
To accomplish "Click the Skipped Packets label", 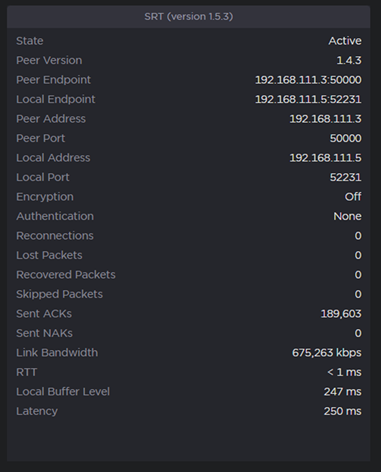I will coord(59,294).
